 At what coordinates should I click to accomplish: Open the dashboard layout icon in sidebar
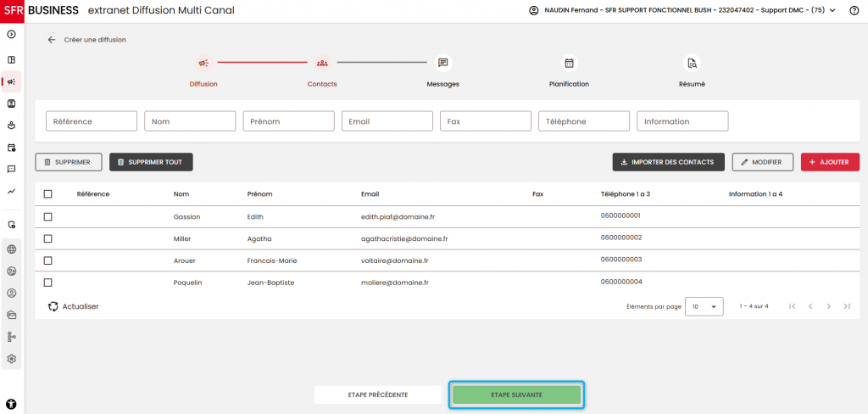[x=11, y=60]
